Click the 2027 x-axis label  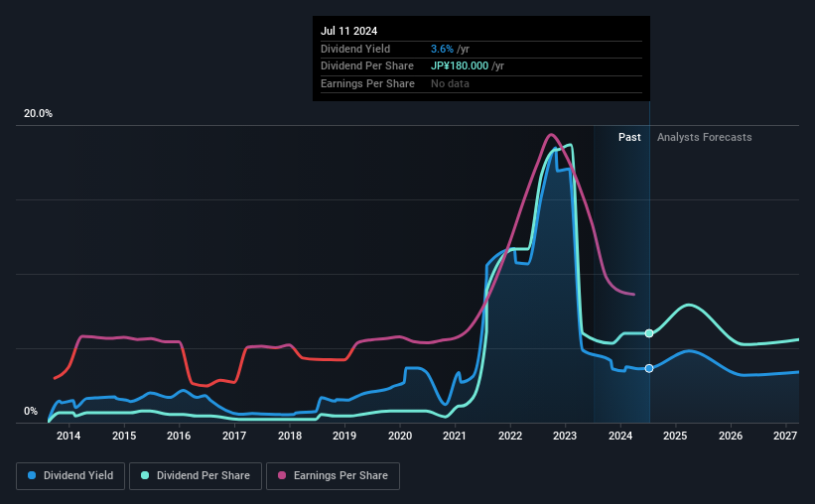(785, 436)
